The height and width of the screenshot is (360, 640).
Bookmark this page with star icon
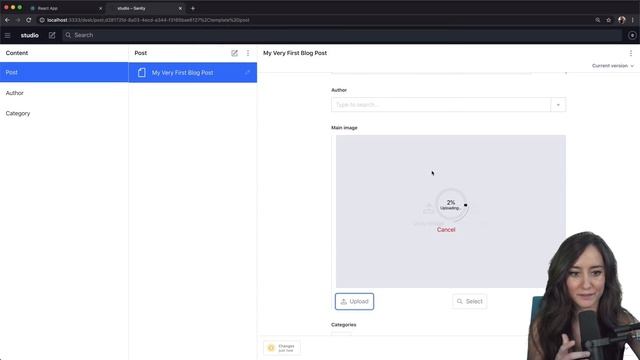click(609, 20)
